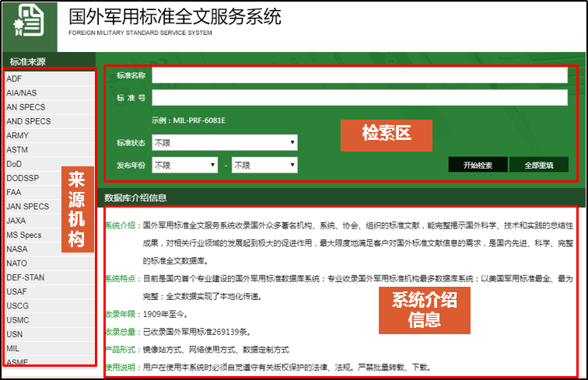Screen dimensions: 588x380
Task: Open NATO standards source
Action: (16, 263)
